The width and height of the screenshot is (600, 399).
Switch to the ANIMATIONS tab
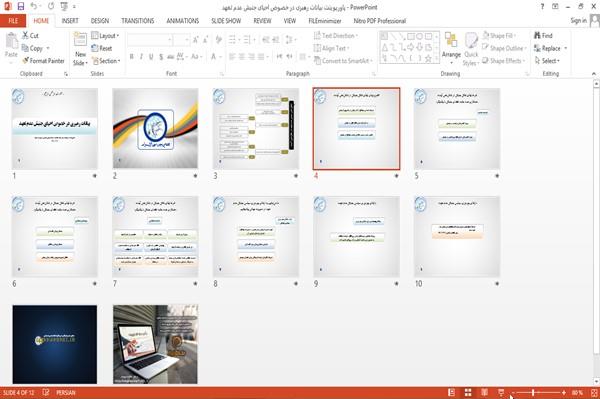tap(183, 21)
